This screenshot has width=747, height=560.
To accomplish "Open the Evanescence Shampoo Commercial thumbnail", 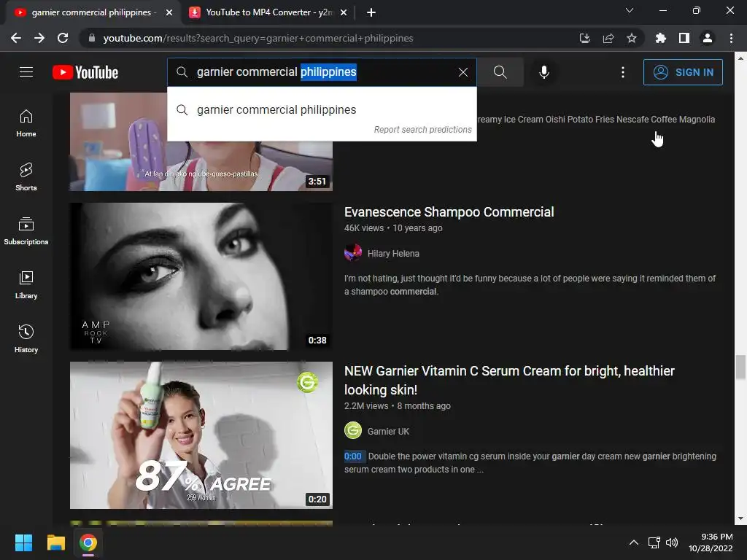I will (201, 276).
